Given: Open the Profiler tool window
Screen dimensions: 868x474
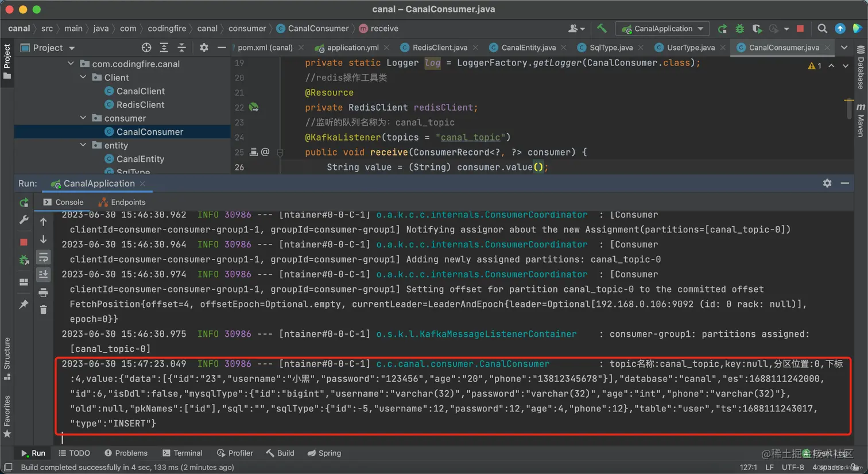Looking at the screenshot, I should point(235,453).
